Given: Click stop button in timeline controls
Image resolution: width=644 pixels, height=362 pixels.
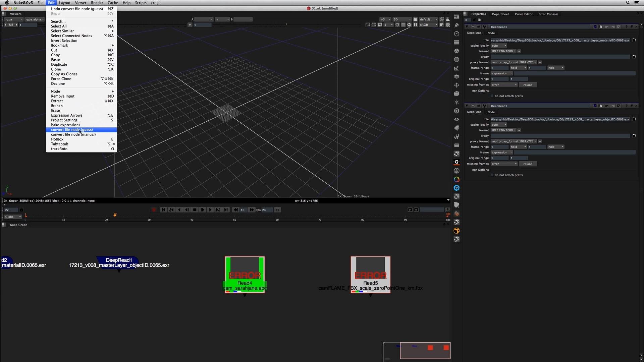Looking at the screenshot, I should pyautogui.click(x=195, y=210).
